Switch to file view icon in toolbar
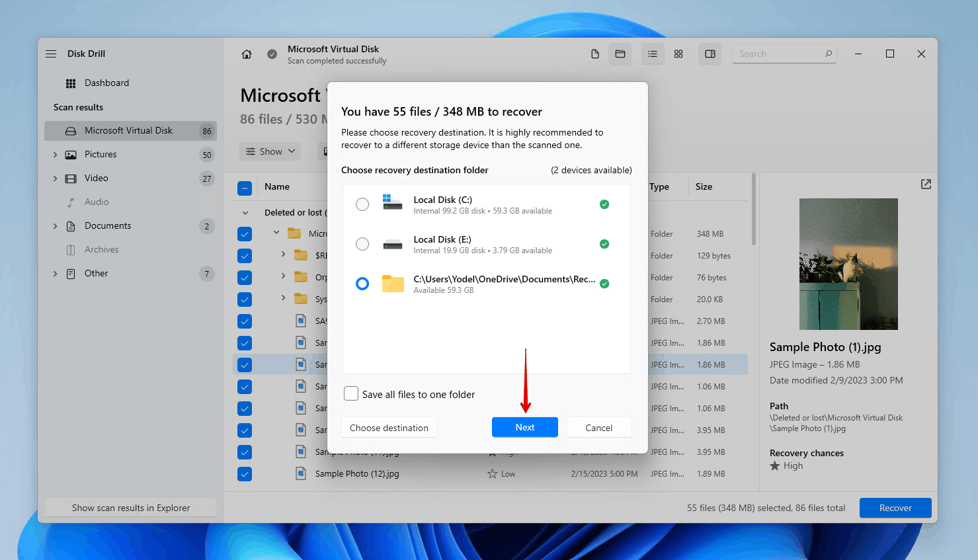Viewport: 978px width, 560px height. 595,54
